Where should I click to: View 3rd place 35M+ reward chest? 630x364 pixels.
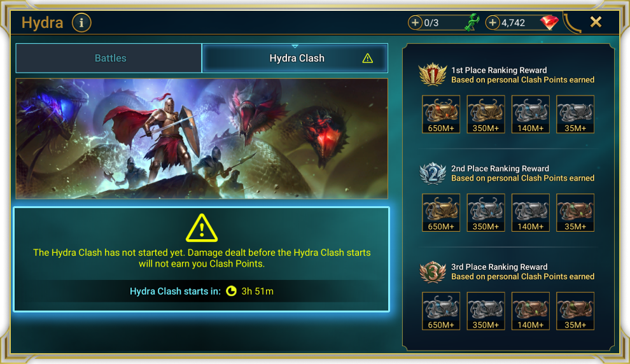click(575, 311)
